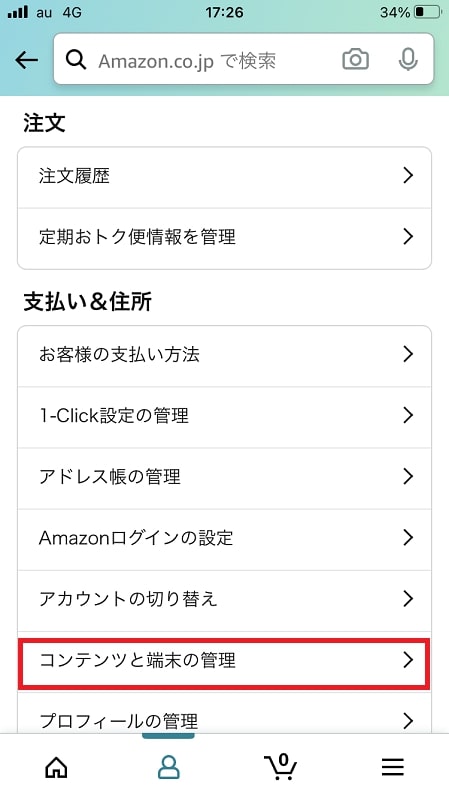Open プロフィールの管理

pyautogui.click(x=224, y=714)
